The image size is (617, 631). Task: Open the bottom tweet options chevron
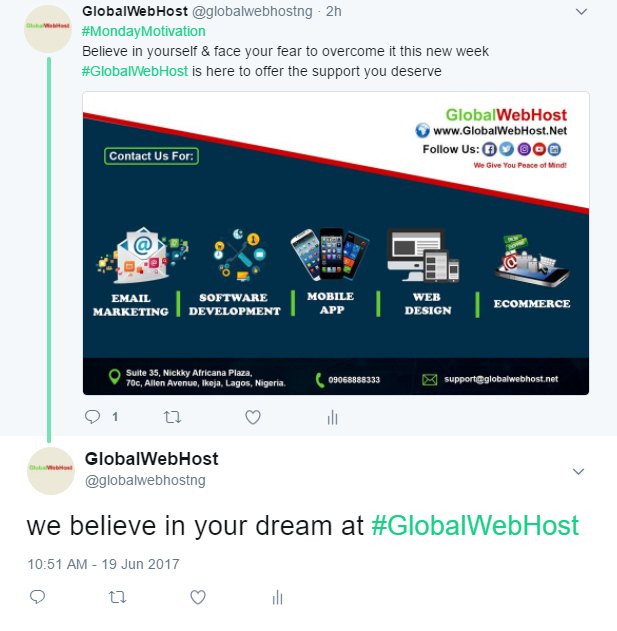(x=578, y=471)
